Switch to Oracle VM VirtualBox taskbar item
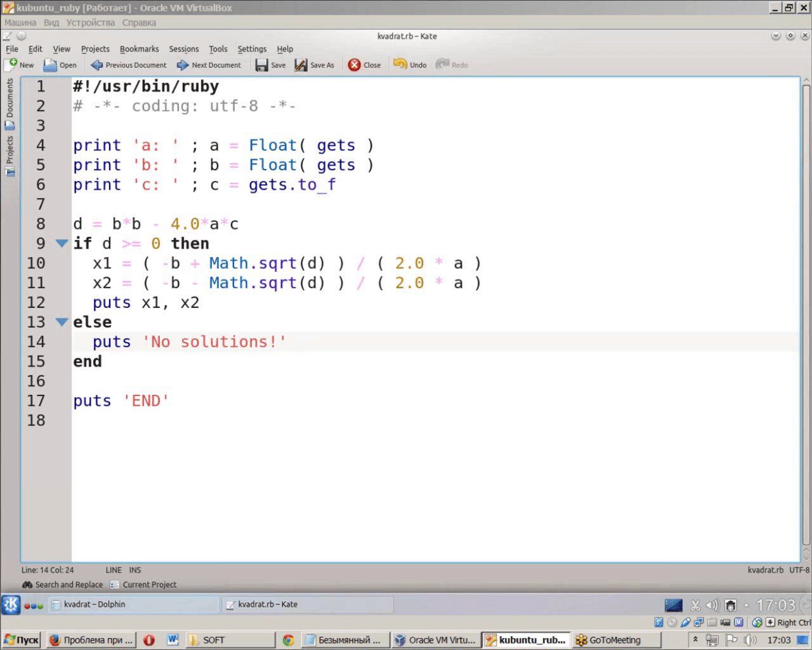The height and width of the screenshot is (650, 812). point(435,640)
